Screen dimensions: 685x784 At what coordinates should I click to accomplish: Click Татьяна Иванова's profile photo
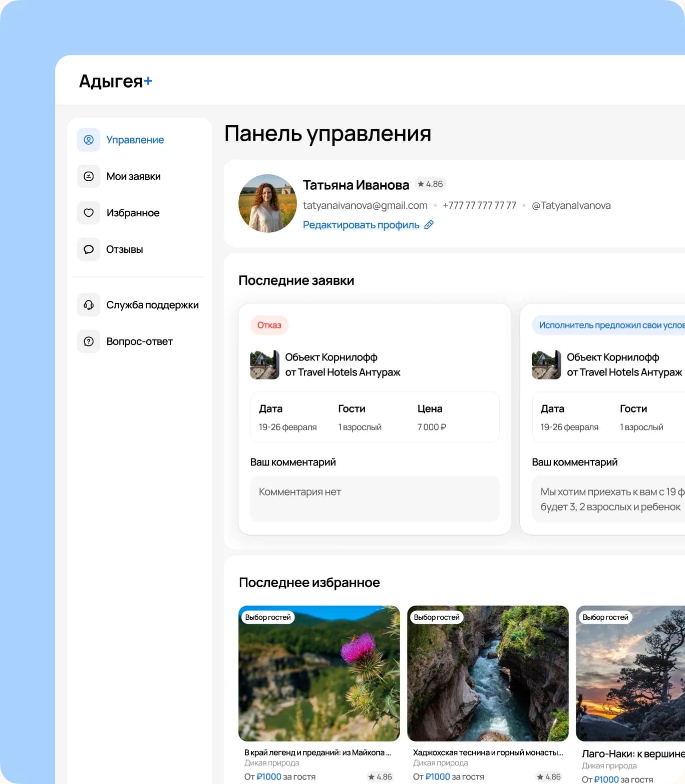point(268,203)
